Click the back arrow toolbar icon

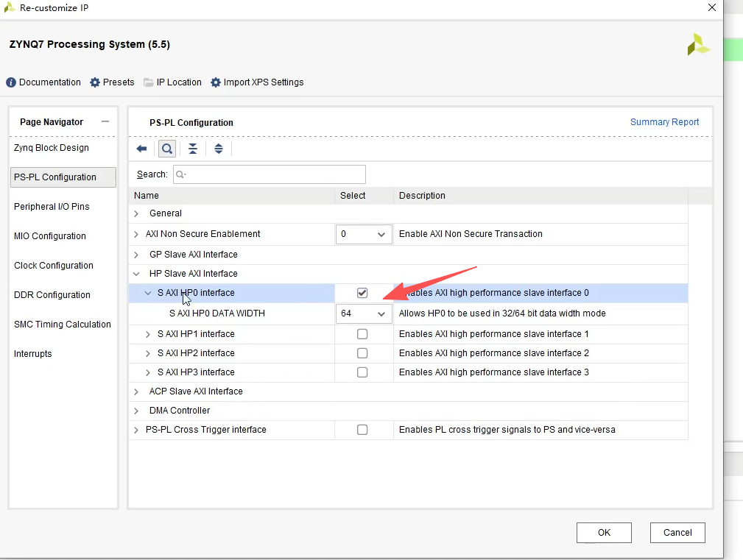(141, 149)
